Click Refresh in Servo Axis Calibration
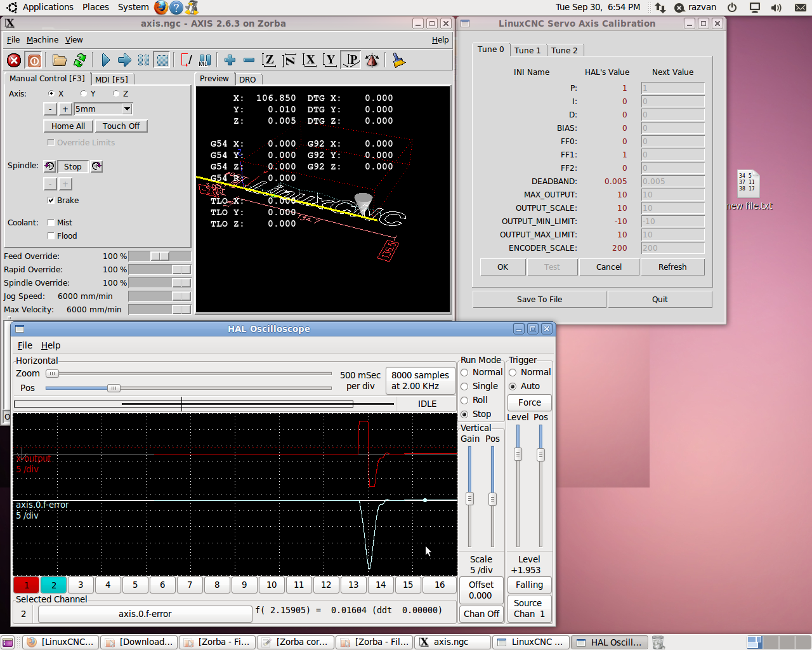812x650 pixels. tap(672, 267)
